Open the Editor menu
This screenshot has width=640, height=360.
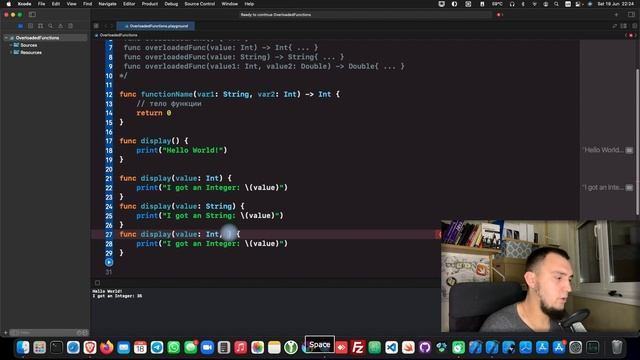[x=129, y=4]
